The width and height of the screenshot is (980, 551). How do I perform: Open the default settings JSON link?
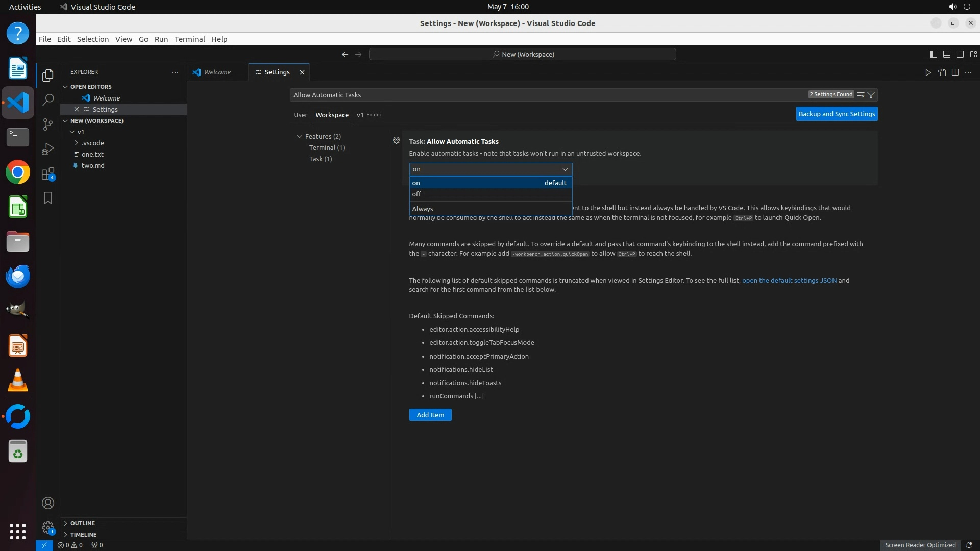(789, 280)
